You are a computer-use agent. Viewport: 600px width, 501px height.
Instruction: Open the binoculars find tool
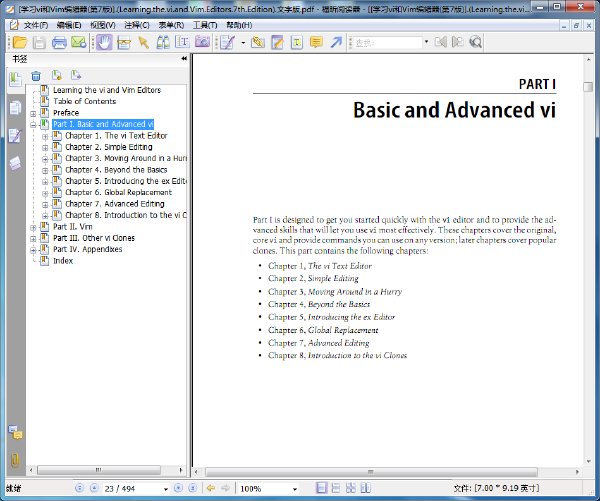click(x=163, y=42)
